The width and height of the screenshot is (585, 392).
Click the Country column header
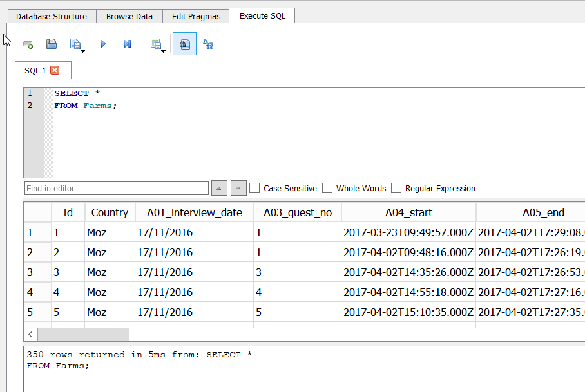(x=110, y=212)
